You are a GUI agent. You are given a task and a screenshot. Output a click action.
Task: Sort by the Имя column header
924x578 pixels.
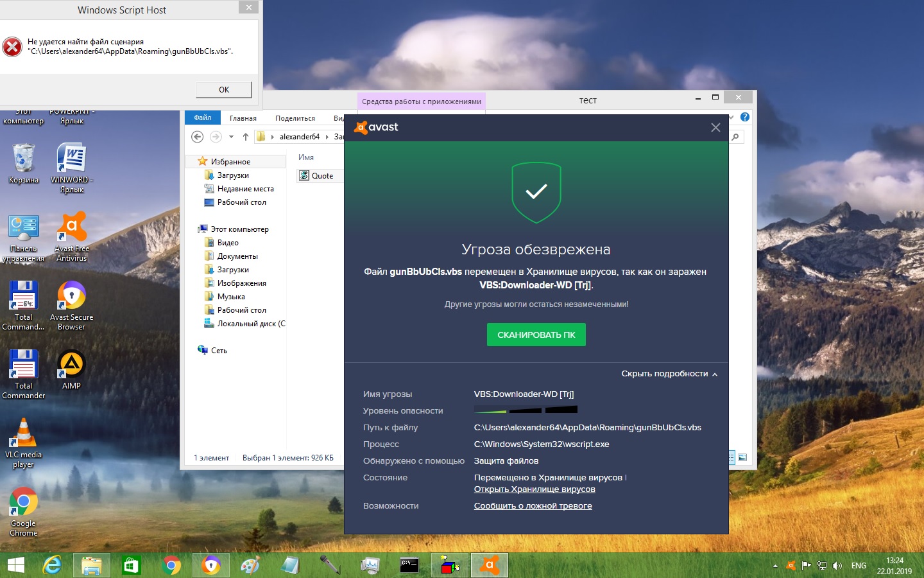coord(306,157)
